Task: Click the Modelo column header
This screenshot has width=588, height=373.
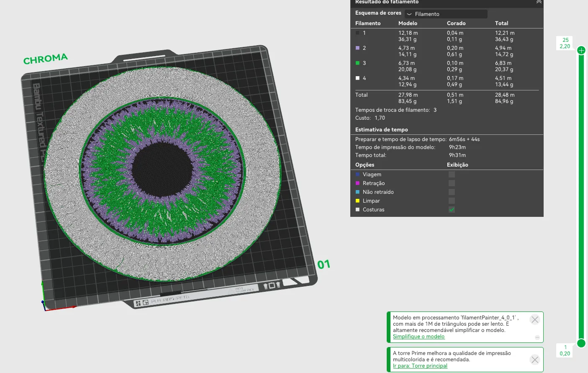Action: [x=408, y=23]
